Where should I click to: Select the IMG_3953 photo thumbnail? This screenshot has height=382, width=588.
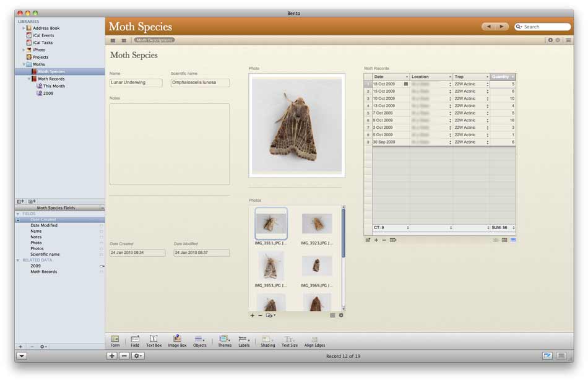pos(270,266)
